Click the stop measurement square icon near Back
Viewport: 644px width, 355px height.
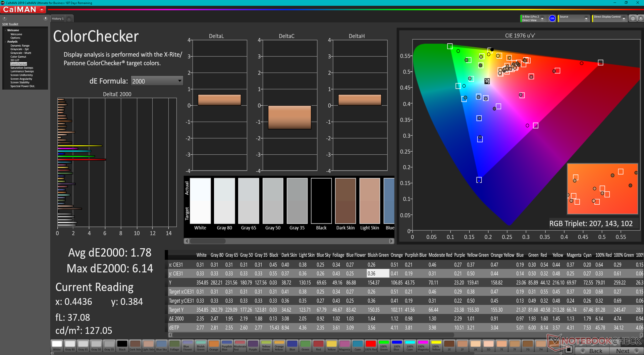[569, 350]
